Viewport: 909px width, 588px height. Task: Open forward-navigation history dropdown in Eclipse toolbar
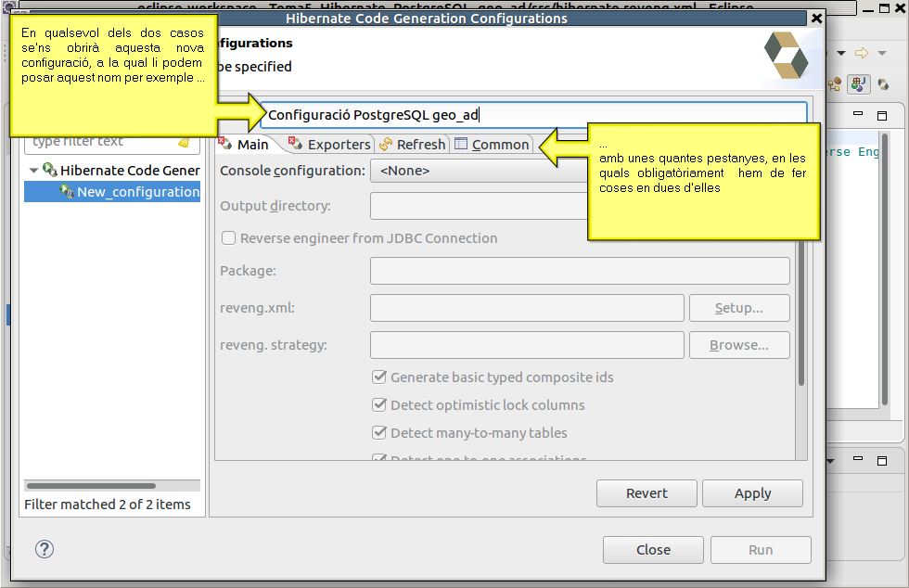882,54
